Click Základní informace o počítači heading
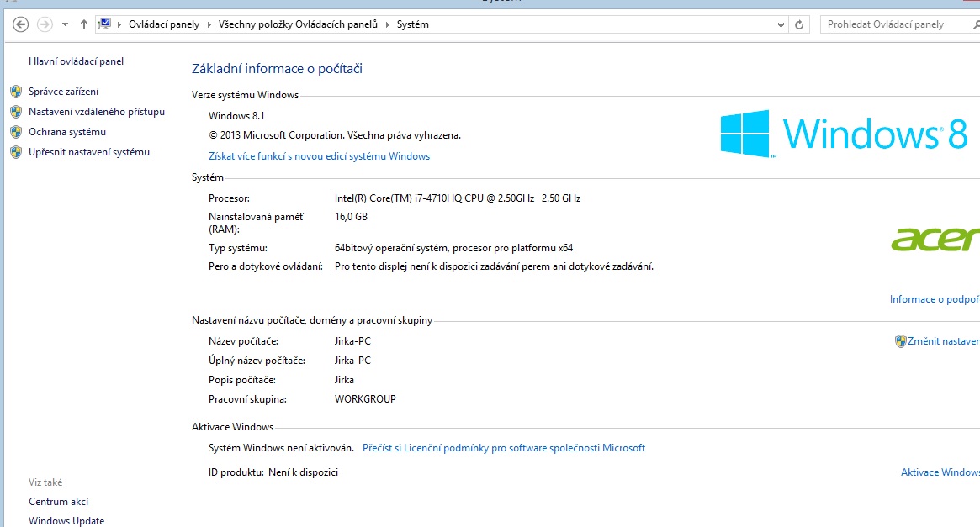This screenshot has width=980, height=527. pyautogui.click(x=277, y=69)
